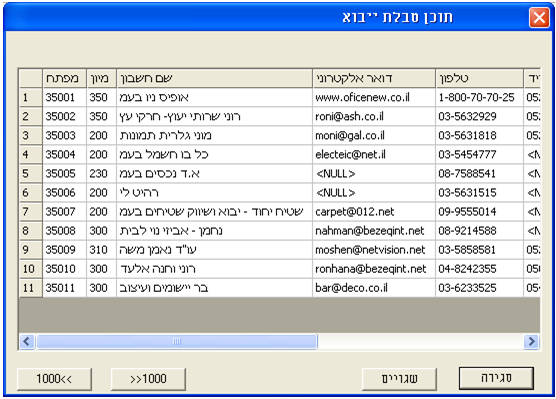Click the סגירה (Close) button
Screen dimensions: 556x399
[496, 378]
